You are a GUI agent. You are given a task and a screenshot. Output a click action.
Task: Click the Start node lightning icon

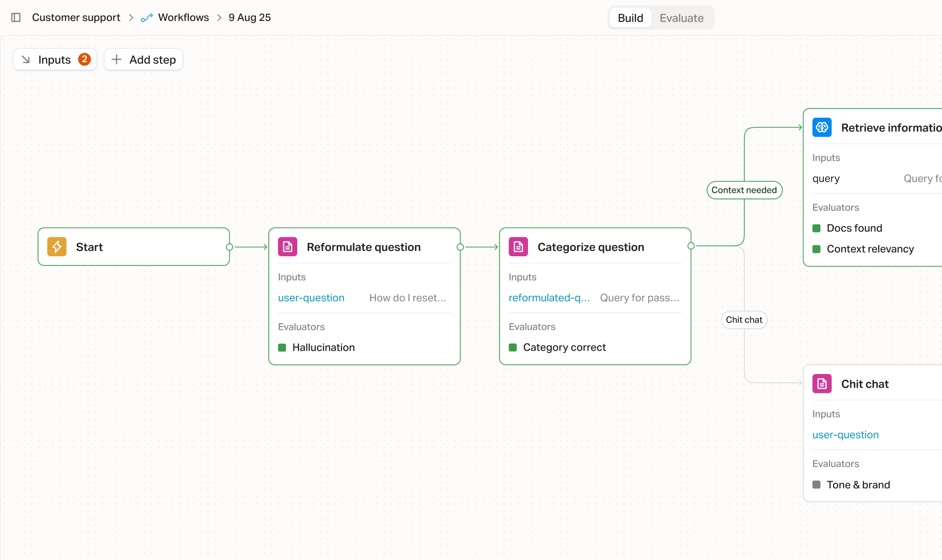click(57, 247)
